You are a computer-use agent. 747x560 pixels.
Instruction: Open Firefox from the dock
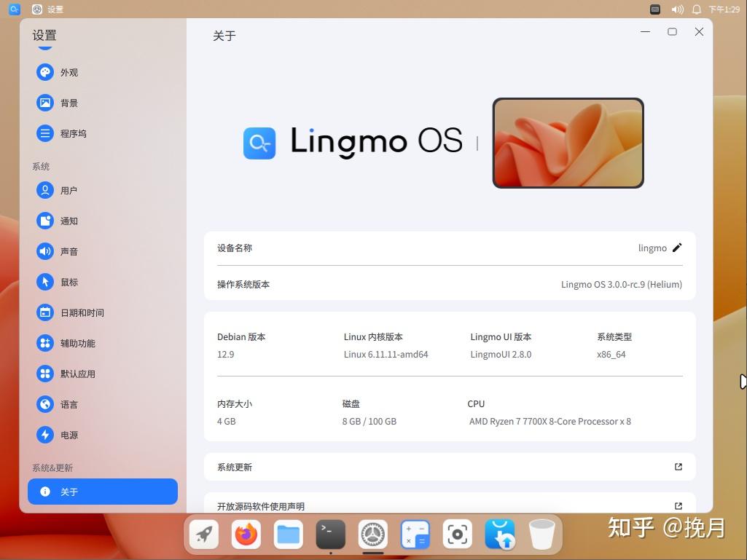246,534
